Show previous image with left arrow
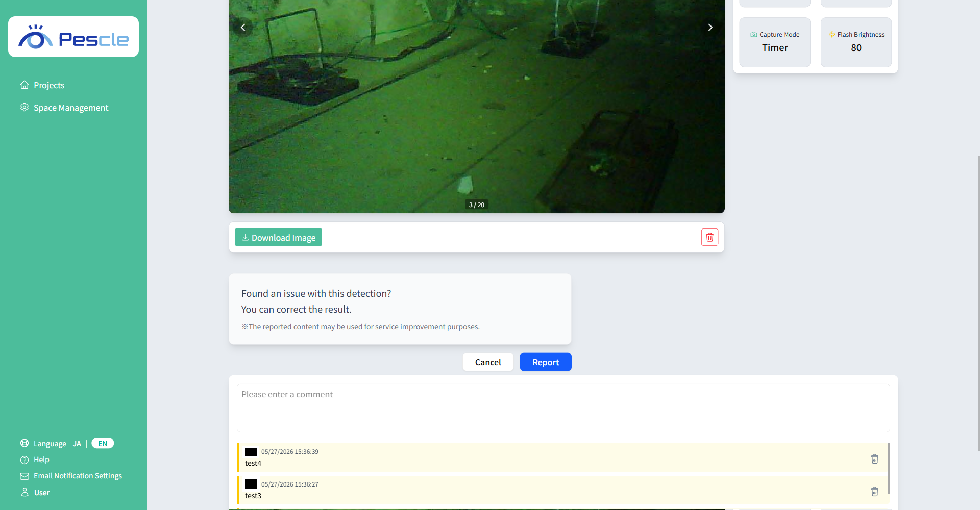The height and width of the screenshot is (510, 980). tap(243, 28)
